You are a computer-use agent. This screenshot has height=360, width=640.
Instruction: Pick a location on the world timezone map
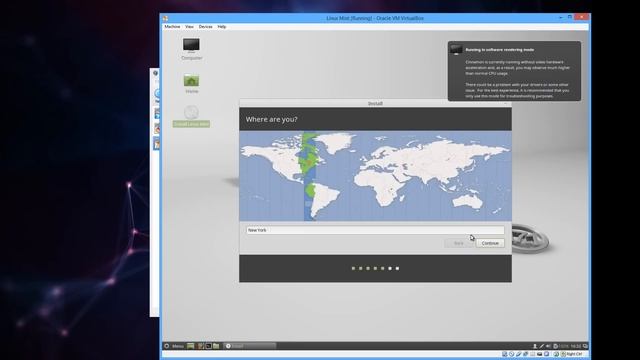coord(375,176)
